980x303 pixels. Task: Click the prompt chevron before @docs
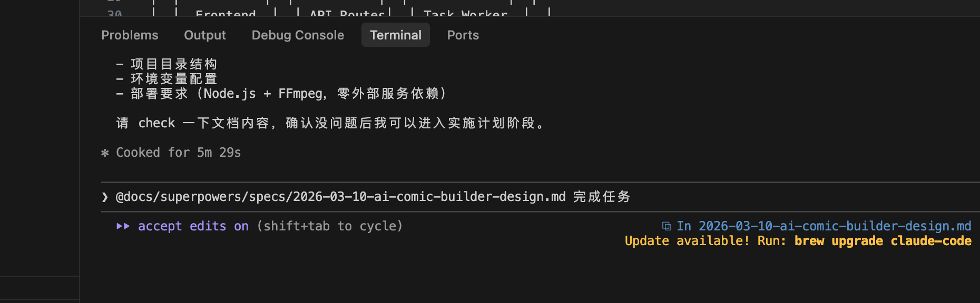pyautogui.click(x=105, y=197)
